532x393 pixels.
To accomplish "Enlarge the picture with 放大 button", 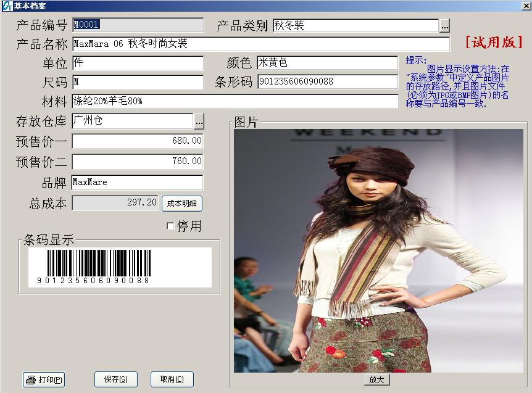I will click(377, 380).
